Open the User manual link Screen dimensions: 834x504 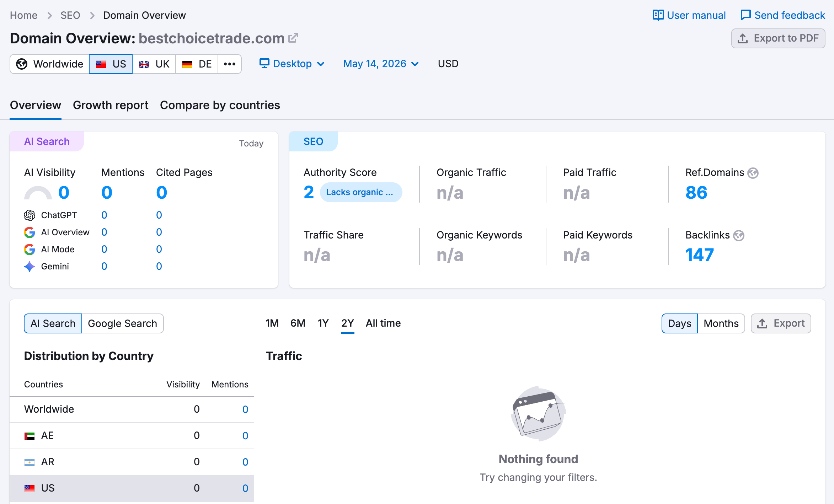pyautogui.click(x=689, y=15)
